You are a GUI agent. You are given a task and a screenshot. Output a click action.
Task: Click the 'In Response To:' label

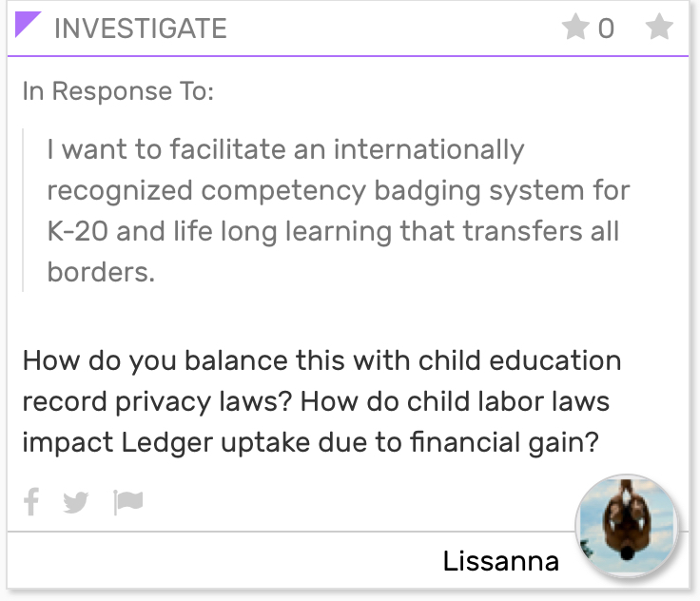click(x=118, y=91)
